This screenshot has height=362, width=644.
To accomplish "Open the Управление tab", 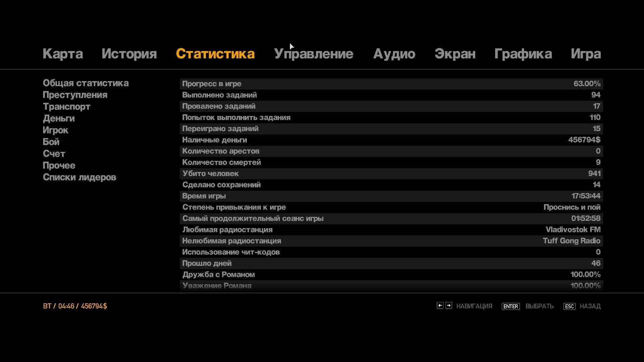I will 314,54.
